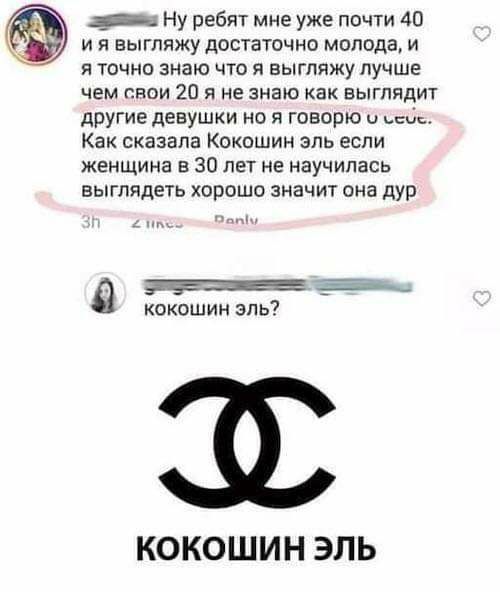Click the line 'женщина в 30 лет не научилась'
This screenshot has height=592, width=500.
[236, 166]
